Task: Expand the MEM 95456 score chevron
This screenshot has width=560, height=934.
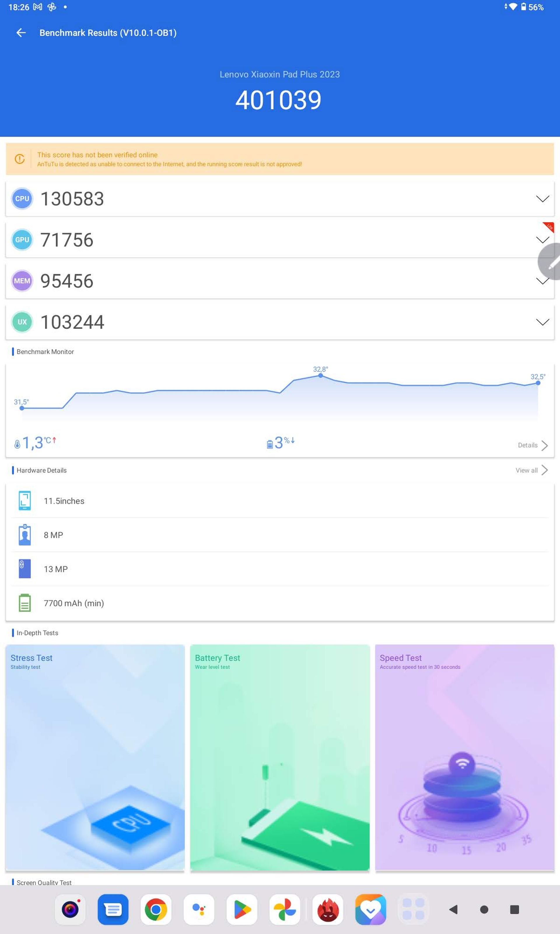Action: (542, 282)
